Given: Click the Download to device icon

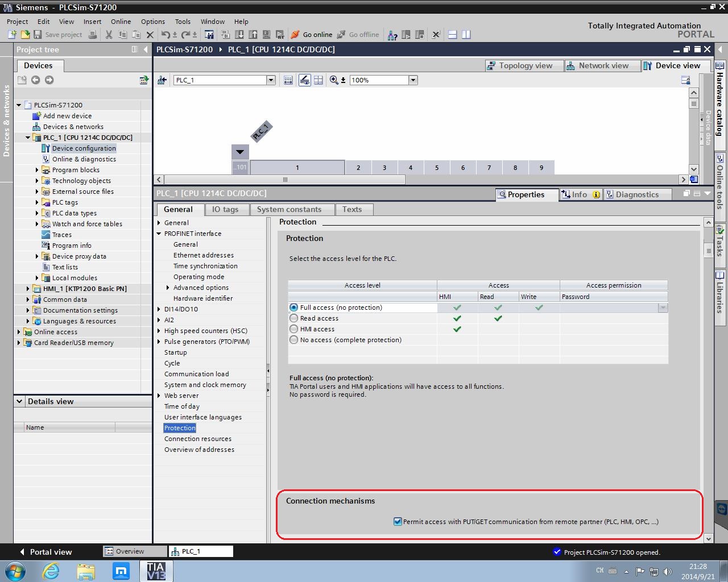Looking at the screenshot, I should coord(239,35).
